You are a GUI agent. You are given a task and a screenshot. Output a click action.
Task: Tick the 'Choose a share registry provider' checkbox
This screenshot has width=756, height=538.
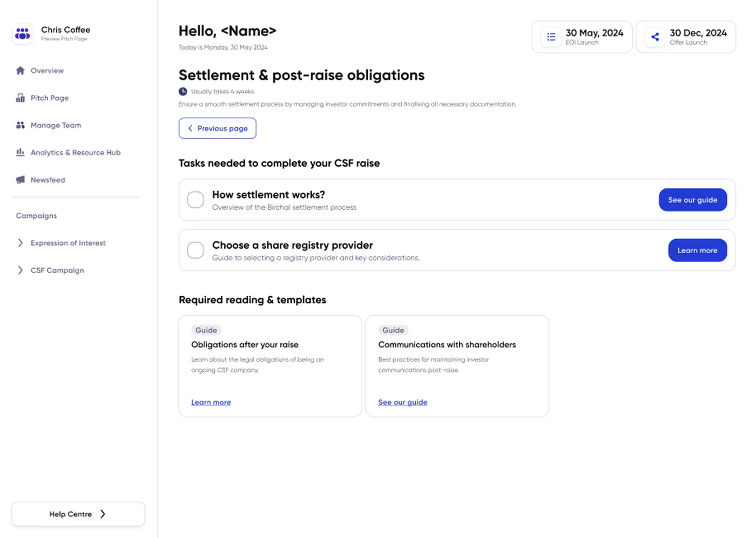(195, 250)
